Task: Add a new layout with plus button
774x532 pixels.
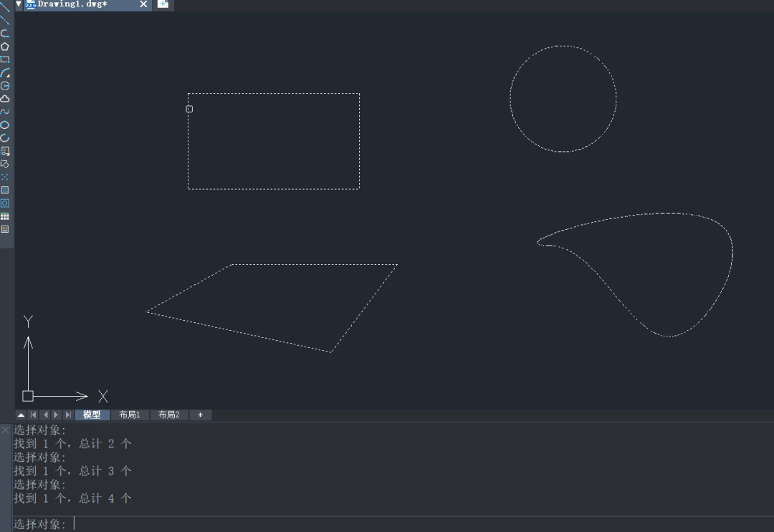Action: click(201, 415)
